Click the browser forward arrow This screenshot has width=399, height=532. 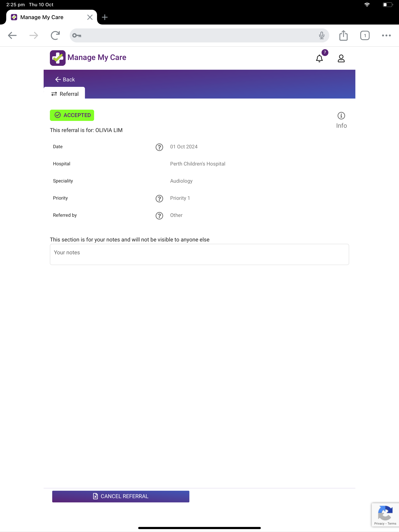point(34,36)
